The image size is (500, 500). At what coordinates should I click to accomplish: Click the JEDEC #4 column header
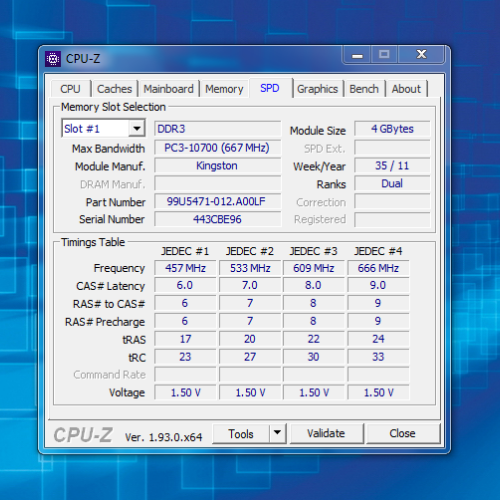378,251
